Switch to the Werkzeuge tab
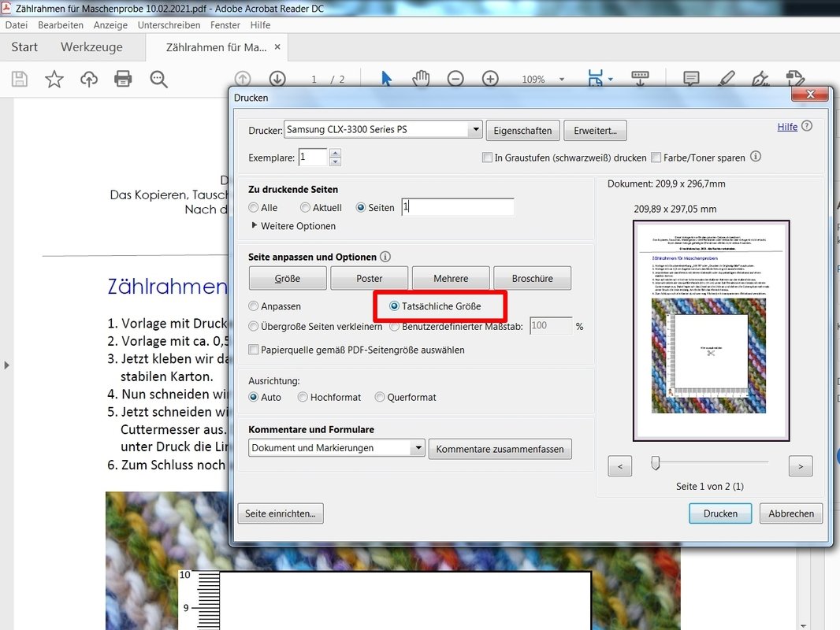Image resolution: width=840 pixels, height=630 pixels. tap(91, 47)
